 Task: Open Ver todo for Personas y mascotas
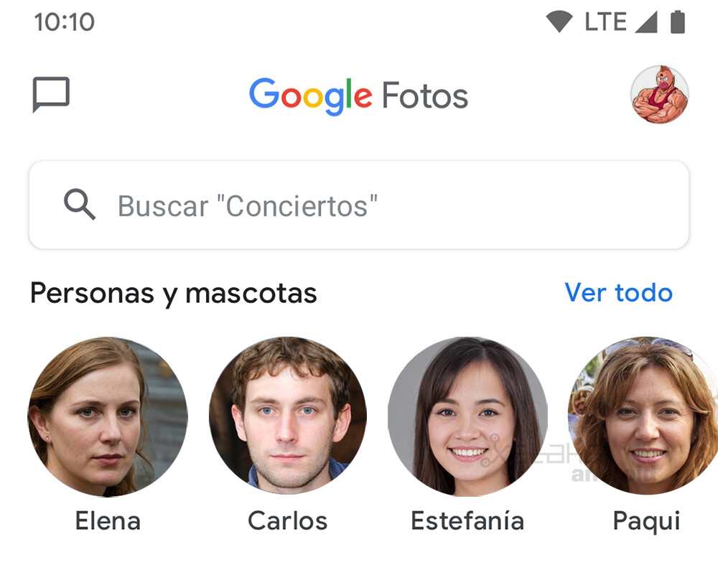coord(618,293)
